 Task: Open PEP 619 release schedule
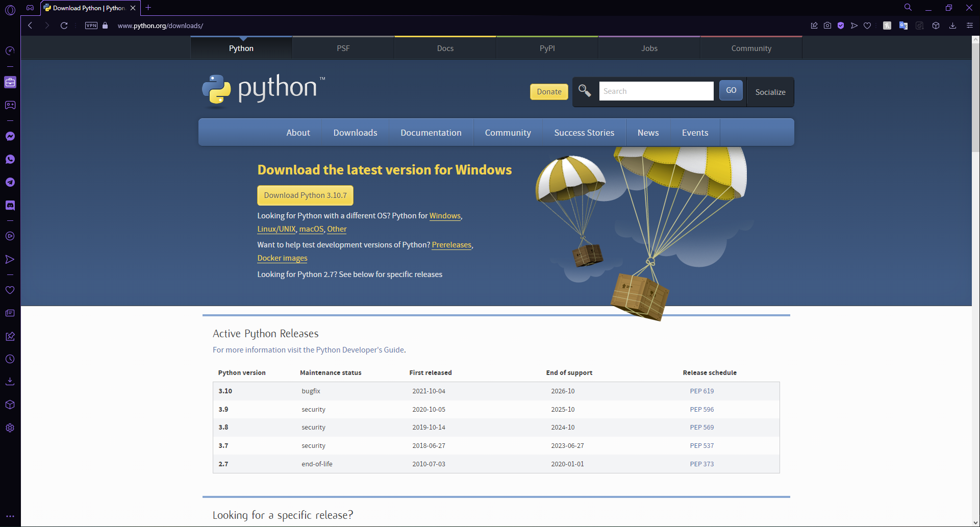tap(701, 391)
